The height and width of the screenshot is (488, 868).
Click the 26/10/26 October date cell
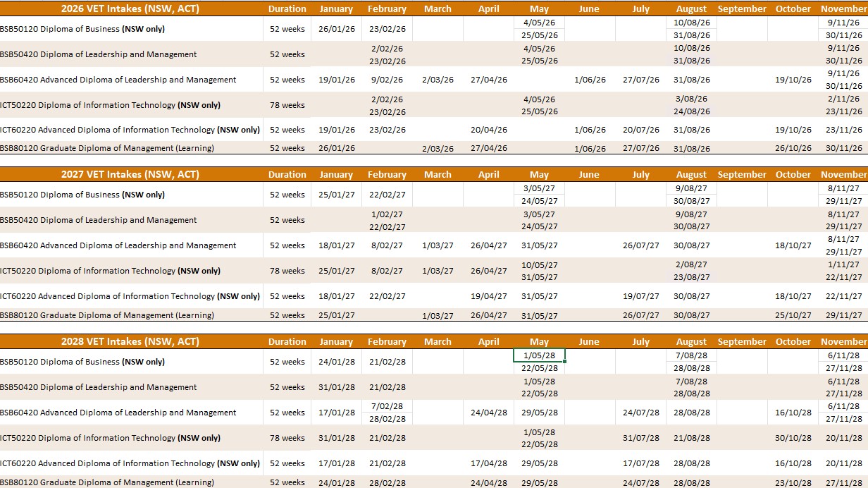coord(793,148)
